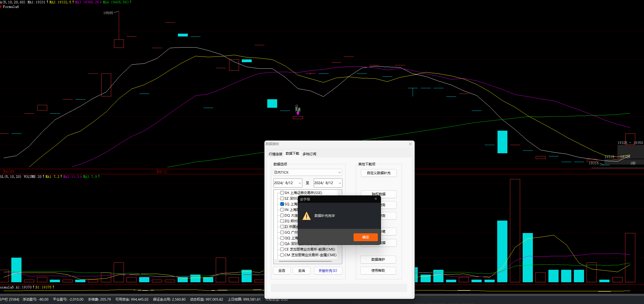This screenshot has width=644, height=304.
Task: Tick the GQ exchange checkbox
Action: coord(282,232)
